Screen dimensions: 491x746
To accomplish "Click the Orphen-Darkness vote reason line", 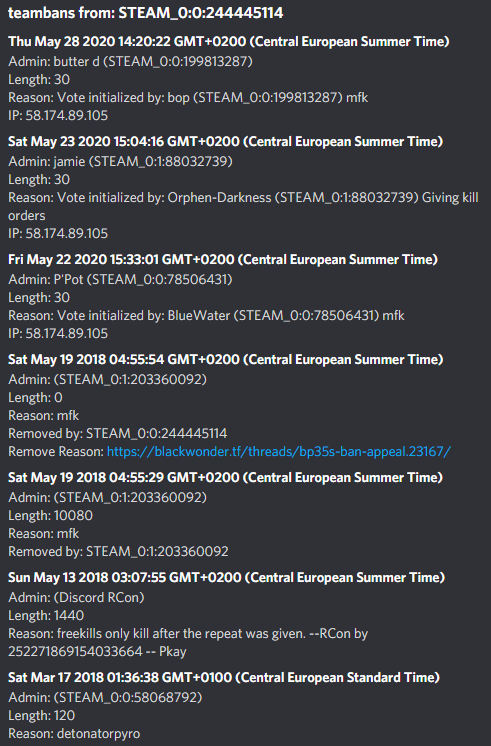I will point(243,206).
